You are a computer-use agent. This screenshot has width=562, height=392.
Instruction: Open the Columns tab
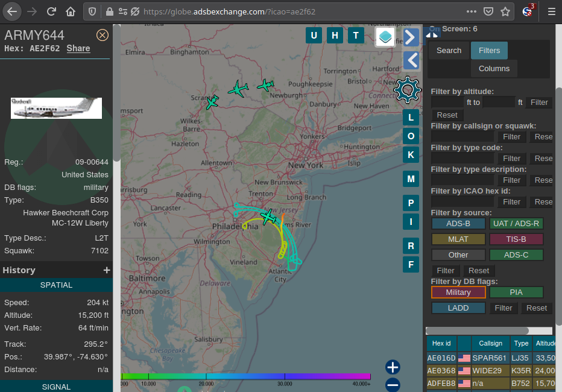494,68
